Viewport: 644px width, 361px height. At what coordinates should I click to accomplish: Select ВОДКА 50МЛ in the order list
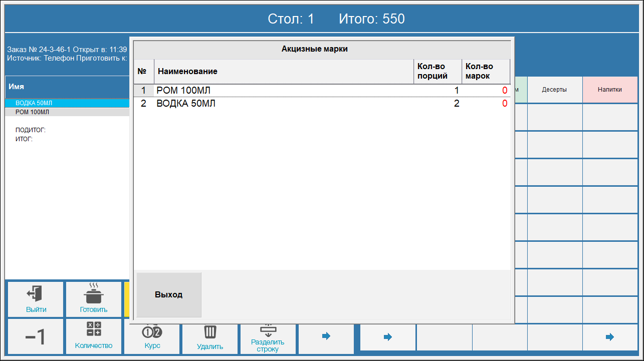point(67,103)
